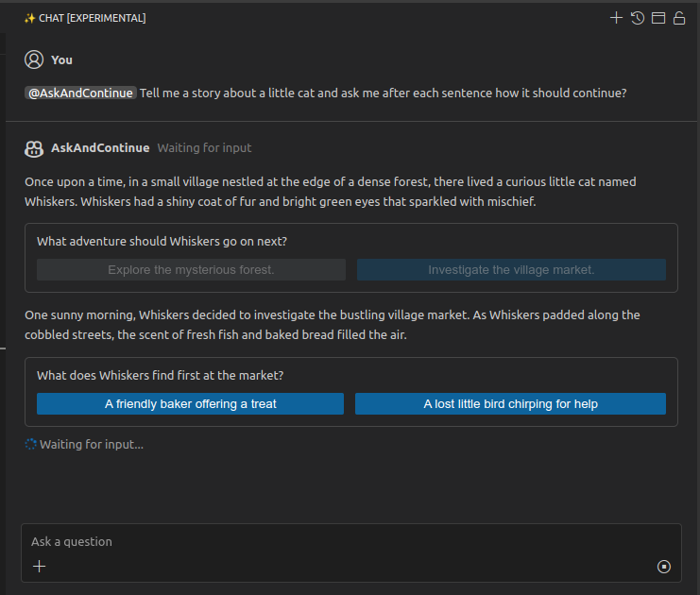Start a new chat with plus icon
The height and width of the screenshot is (595, 700).
[x=616, y=18]
